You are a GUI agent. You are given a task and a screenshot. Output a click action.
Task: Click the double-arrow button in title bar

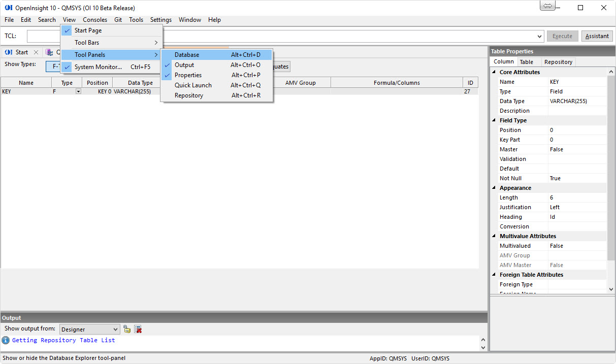547,6
